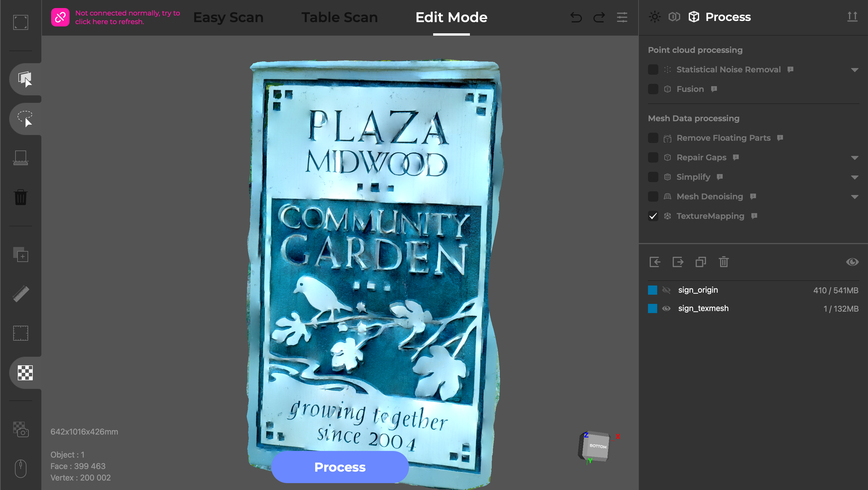Activate the lasso selection tool

[x=25, y=119]
